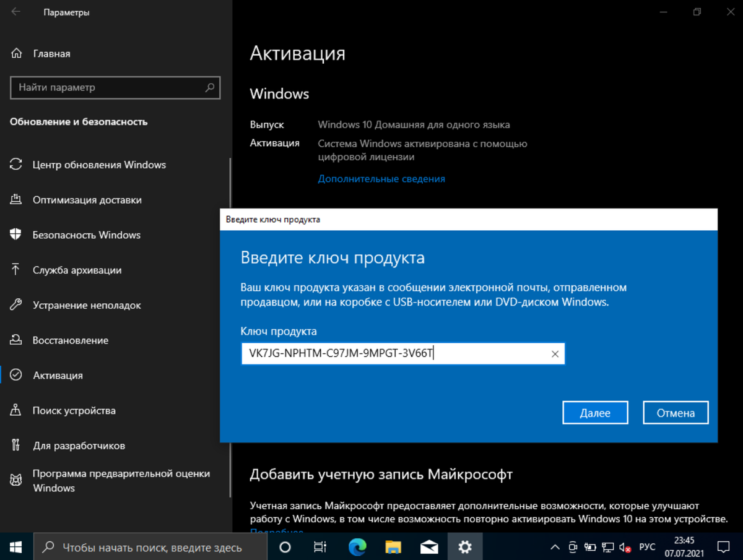Open the notification center icon

(723, 547)
